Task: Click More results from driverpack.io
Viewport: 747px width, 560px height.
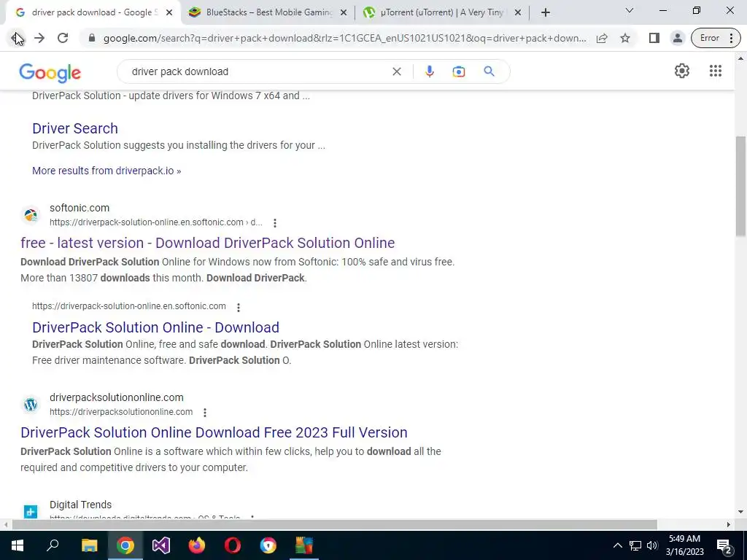Action: coord(107,171)
